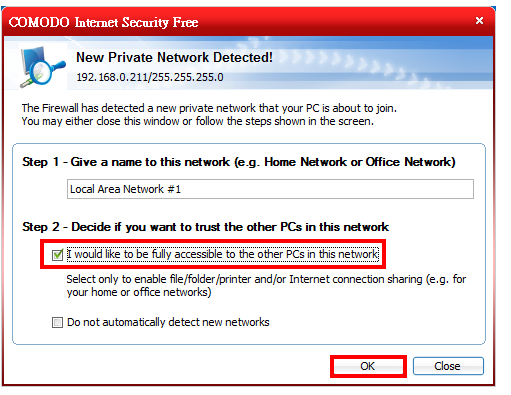Click the network magnifier icon in header
The width and height of the screenshot is (511, 395).
[42, 67]
